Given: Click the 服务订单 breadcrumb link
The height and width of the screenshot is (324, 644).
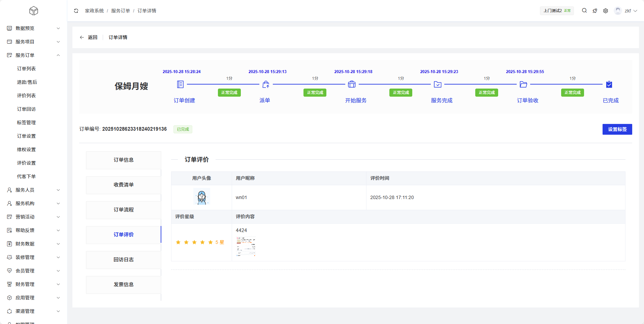Looking at the screenshot, I should tap(120, 11).
